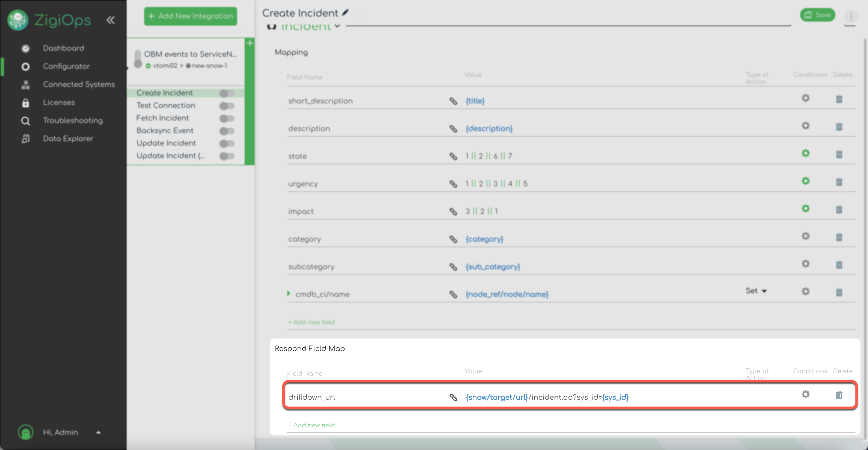Viewport: 868px width, 450px height.
Task: Expand the Hi, Admin user menu
Action: (x=98, y=432)
